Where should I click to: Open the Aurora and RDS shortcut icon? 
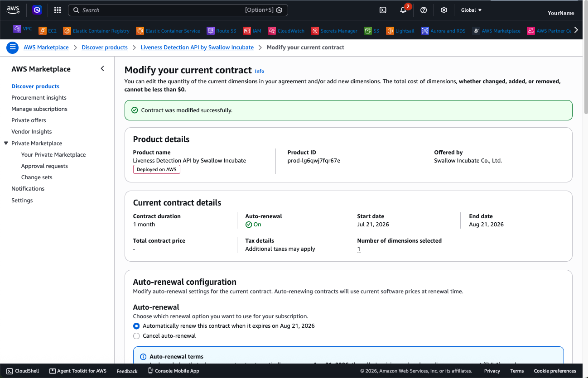pos(425,31)
